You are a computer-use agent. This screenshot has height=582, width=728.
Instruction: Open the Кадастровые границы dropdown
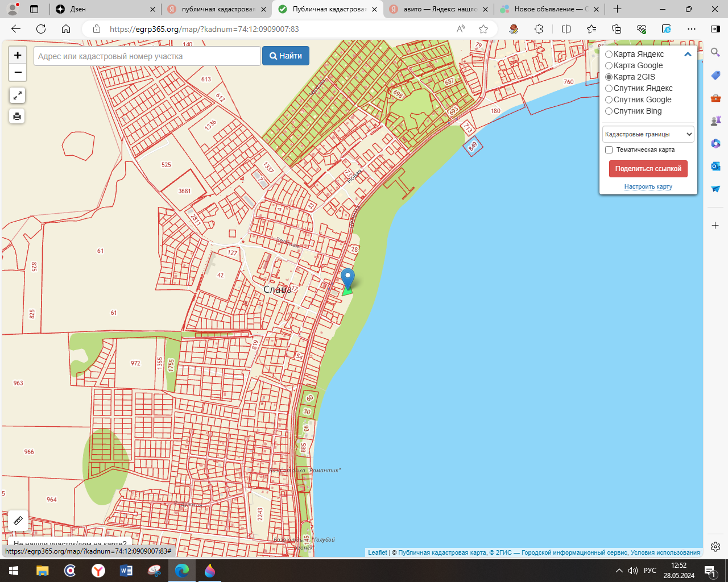648,135
